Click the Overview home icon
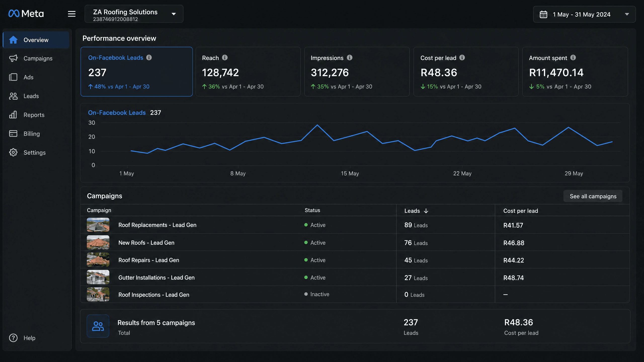Viewport: 644px width, 362px height. (13, 40)
